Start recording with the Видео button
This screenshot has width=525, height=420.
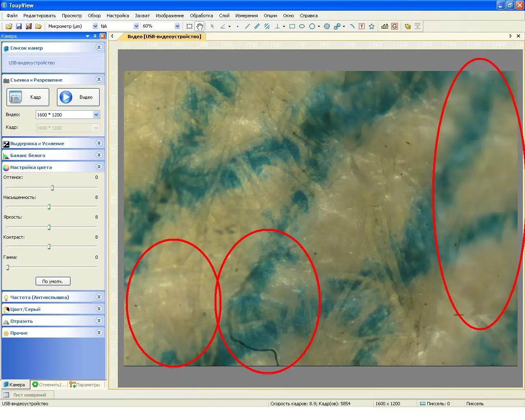[x=78, y=97]
